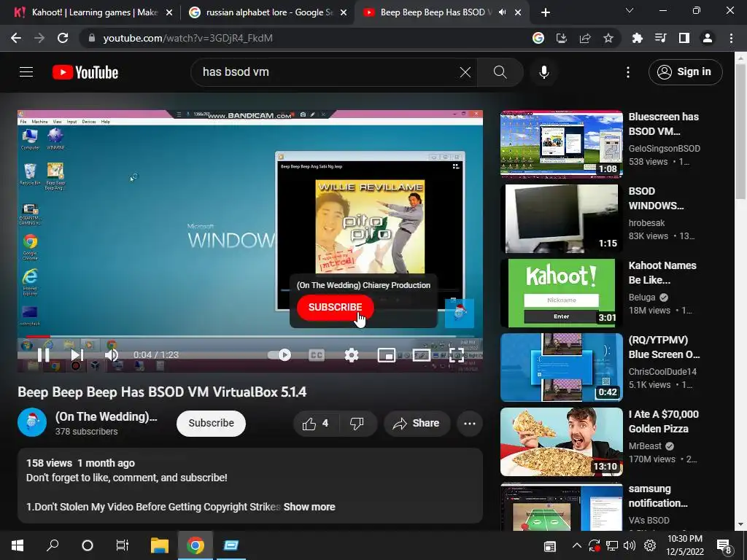Screen dimensions: 747x560
Task: Skip to next video
Action: 77,355
